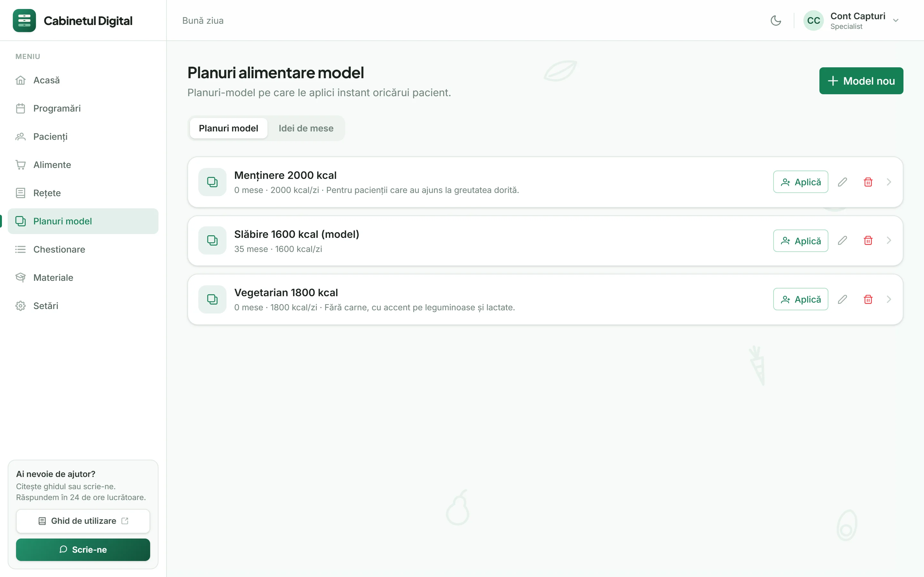Remove the Vegetarian 1800 kcal plan

pyautogui.click(x=868, y=299)
